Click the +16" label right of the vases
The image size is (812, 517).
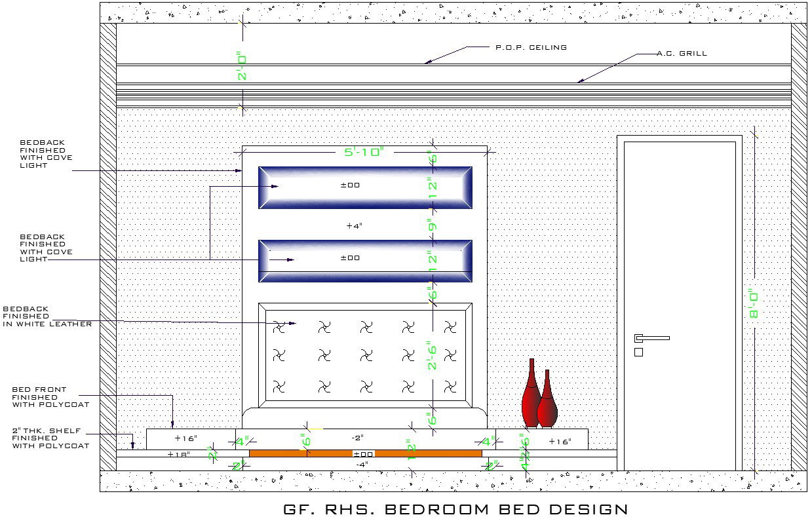point(560,442)
